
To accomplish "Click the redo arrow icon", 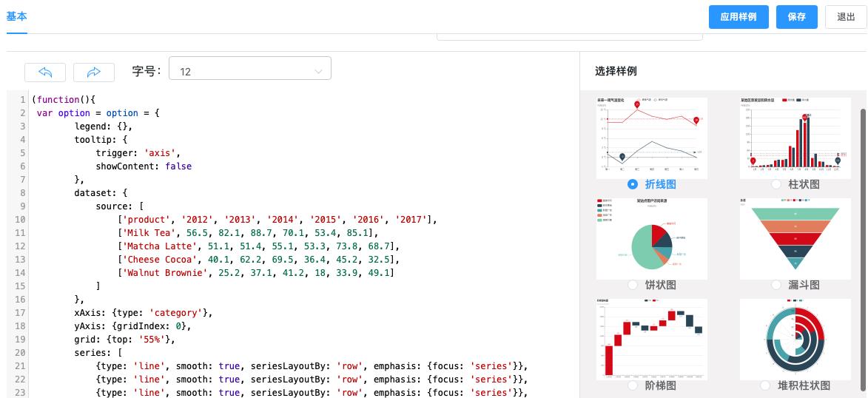I will pos(94,72).
